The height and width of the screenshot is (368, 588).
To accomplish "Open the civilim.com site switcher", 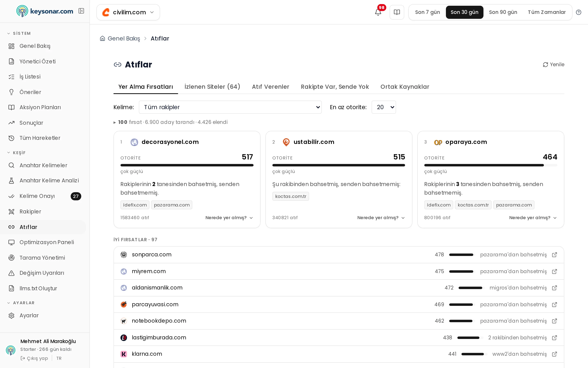I will click(128, 12).
